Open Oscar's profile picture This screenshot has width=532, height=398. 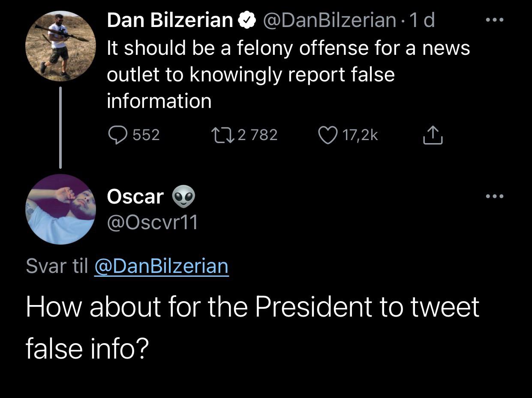click(x=60, y=209)
